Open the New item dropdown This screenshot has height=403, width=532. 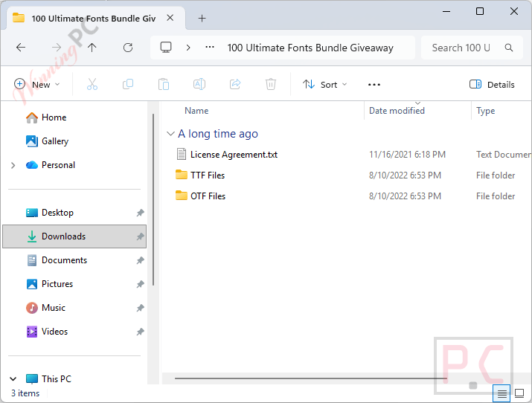tap(37, 85)
